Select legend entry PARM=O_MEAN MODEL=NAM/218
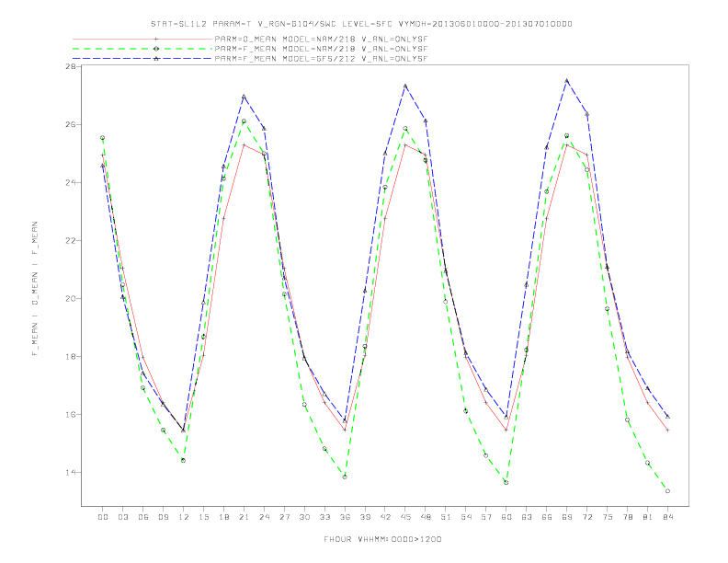728x563 pixels. [321, 39]
